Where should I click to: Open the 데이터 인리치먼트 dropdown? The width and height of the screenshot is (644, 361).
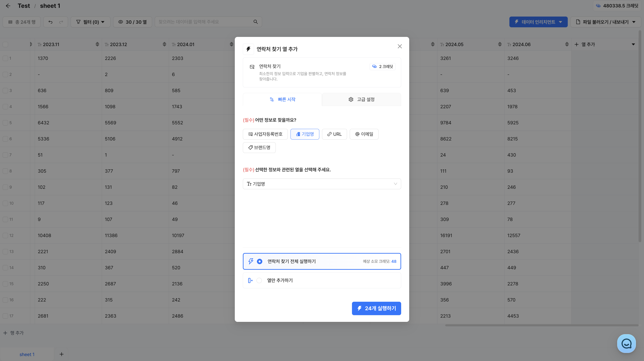538,22
